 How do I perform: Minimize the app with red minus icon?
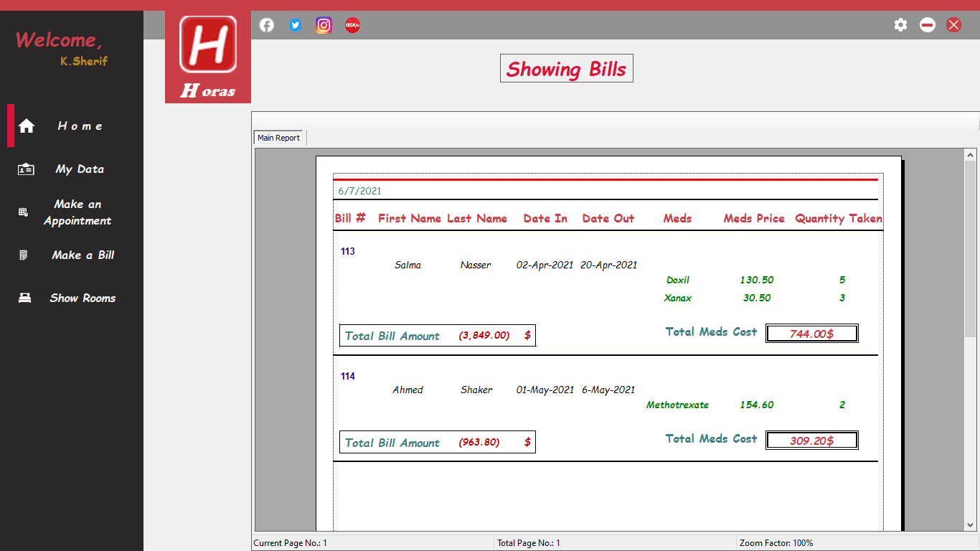(x=928, y=25)
